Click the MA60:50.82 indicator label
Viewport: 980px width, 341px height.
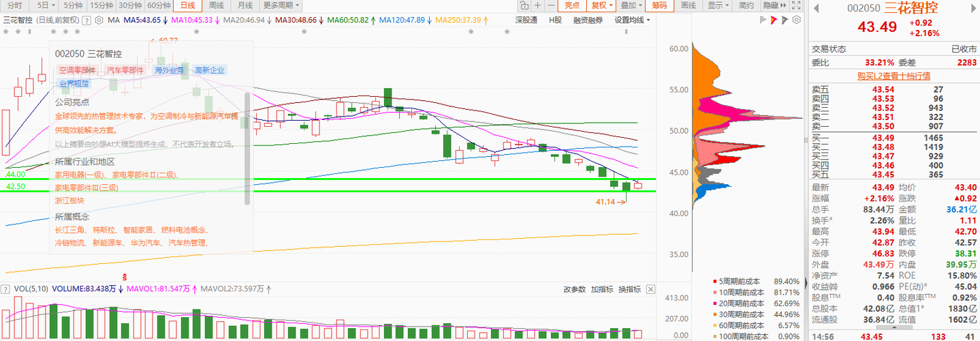347,20
